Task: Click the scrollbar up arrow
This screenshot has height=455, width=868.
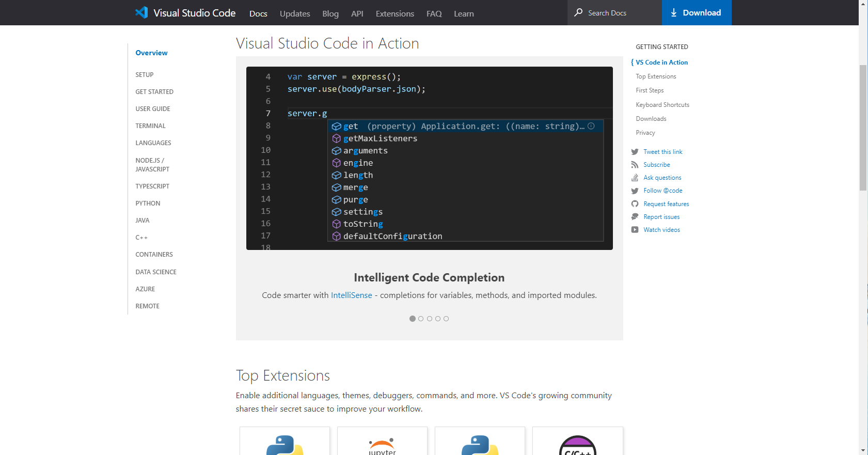Action: click(x=863, y=4)
